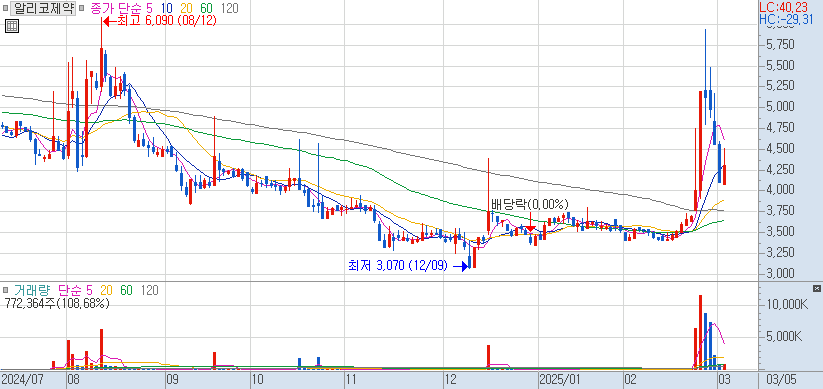This screenshot has width=823, height=389.
Task: Click the small square left of 알리코제약
Action: coord(5,8)
